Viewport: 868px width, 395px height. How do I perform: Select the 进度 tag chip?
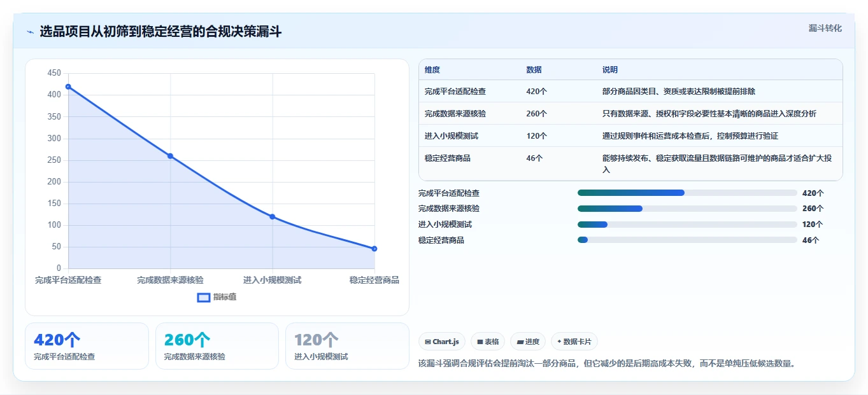point(528,342)
